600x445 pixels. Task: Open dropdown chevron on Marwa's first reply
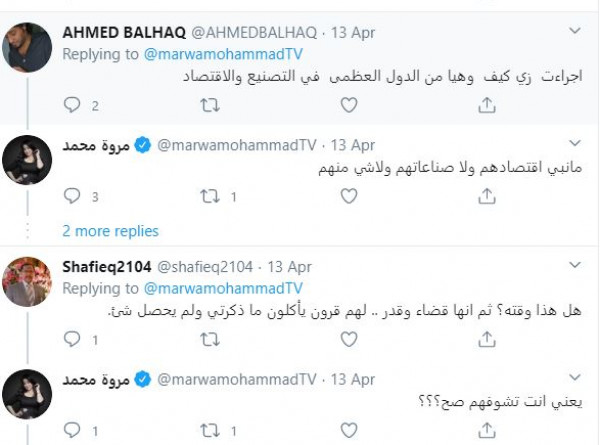click(575, 146)
